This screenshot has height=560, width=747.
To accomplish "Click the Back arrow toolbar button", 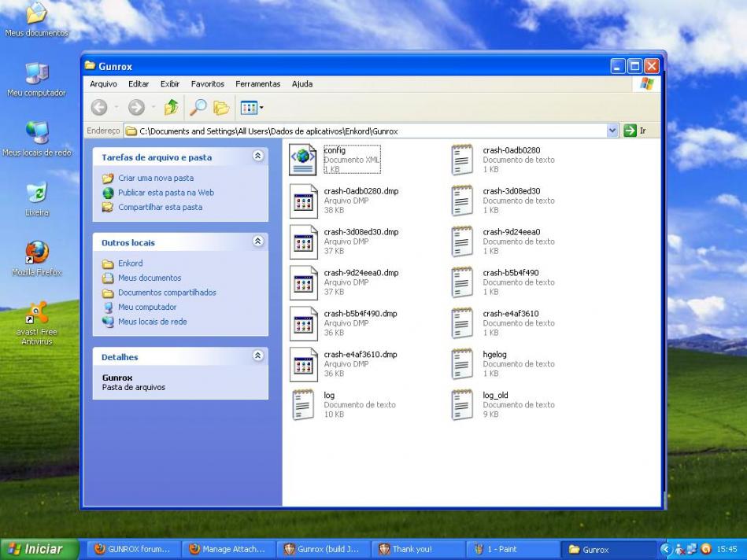I will click(x=99, y=108).
